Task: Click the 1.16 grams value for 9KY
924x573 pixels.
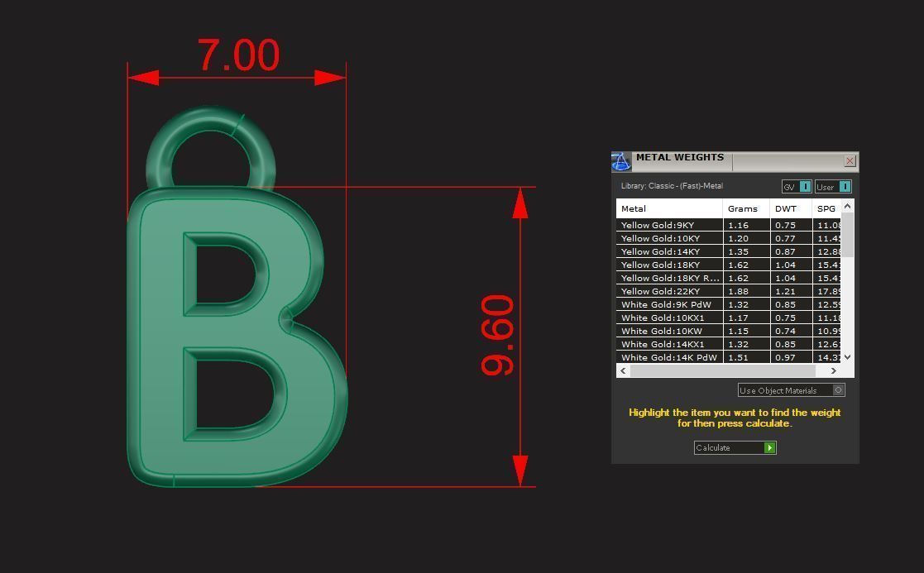Action: click(739, 225)
